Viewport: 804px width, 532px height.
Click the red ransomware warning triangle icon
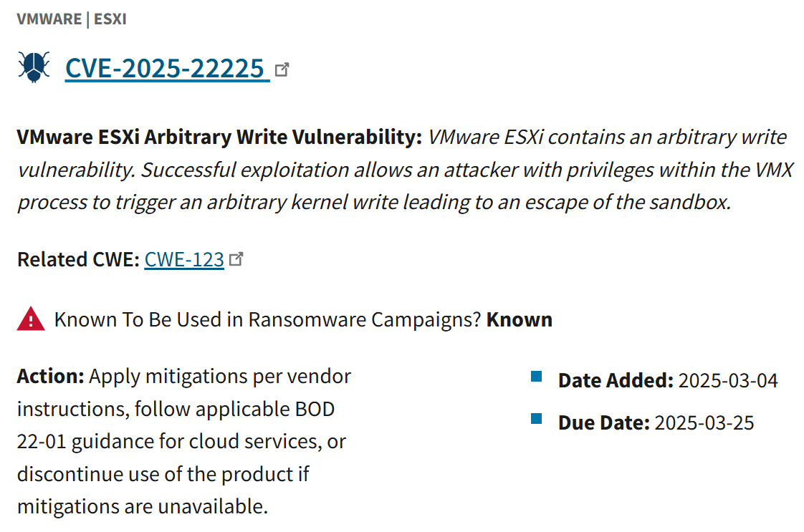tap(31, 319)
